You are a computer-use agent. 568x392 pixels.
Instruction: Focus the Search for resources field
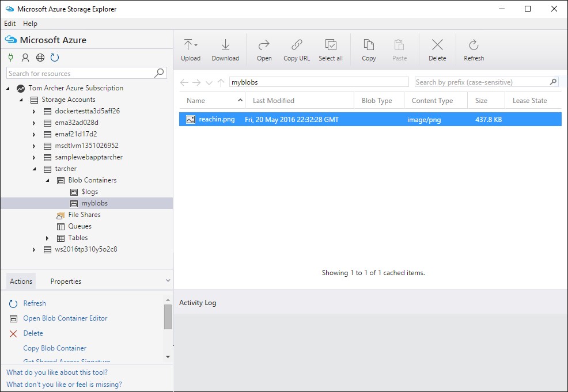click(86, 73)
